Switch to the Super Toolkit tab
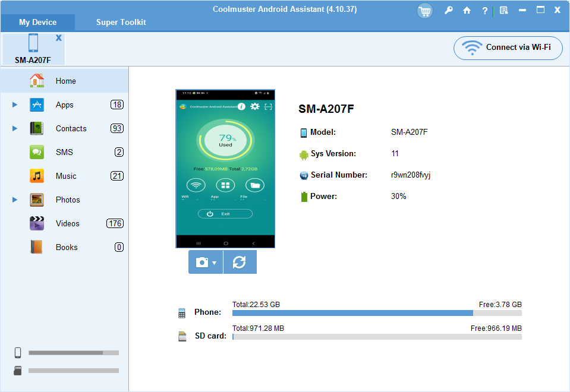570x392 pixels. [121, 23]
